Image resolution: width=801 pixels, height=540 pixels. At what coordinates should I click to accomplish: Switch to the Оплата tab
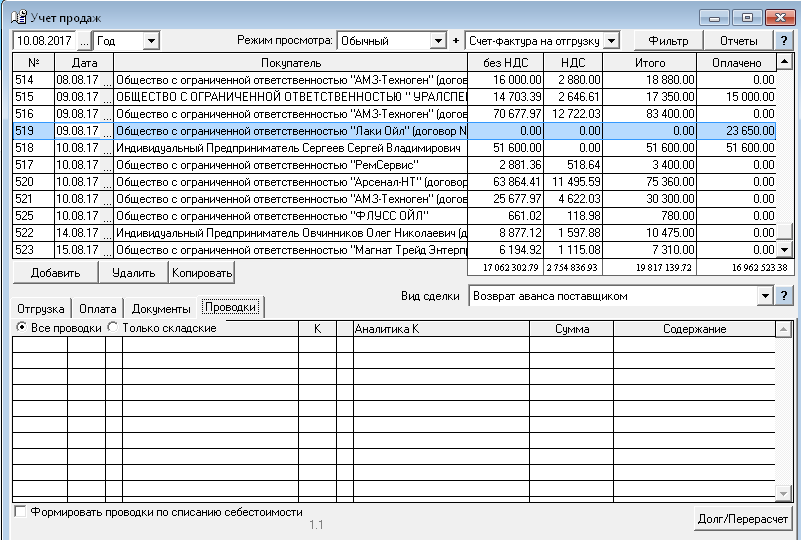(98, 308)
